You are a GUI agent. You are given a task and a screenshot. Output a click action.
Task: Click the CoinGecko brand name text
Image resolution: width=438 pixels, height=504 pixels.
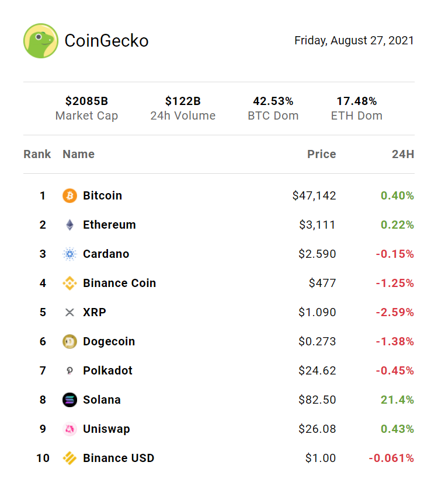[106, 41]
